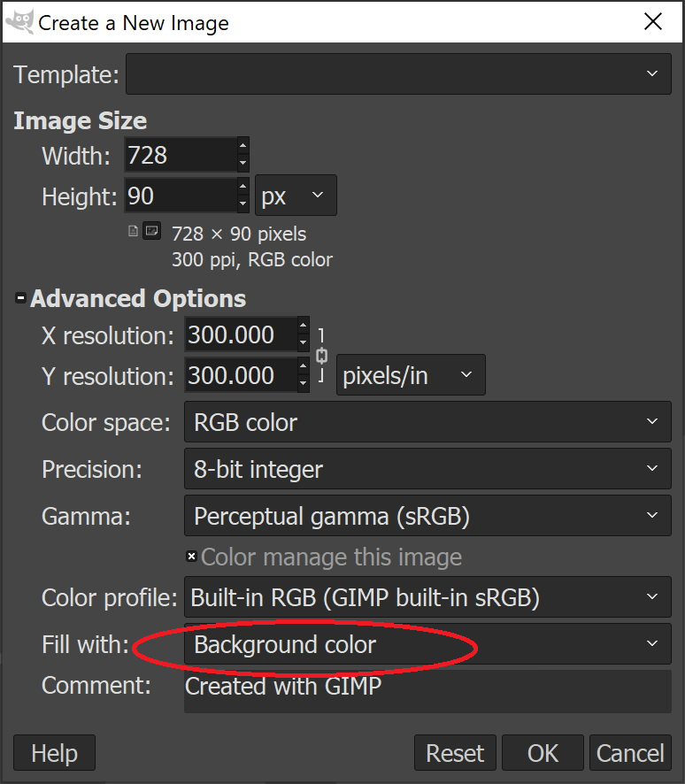Toggle the Color manage this image checkbox

[191, 557]
